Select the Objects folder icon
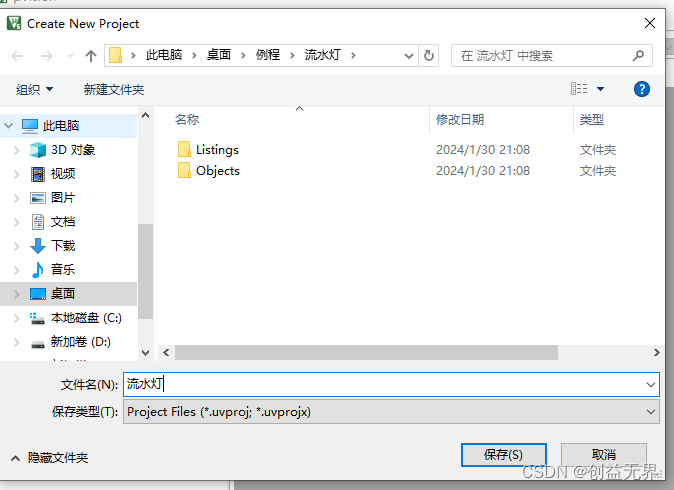The width and height of the screenshot is (674, 490). 184,171
